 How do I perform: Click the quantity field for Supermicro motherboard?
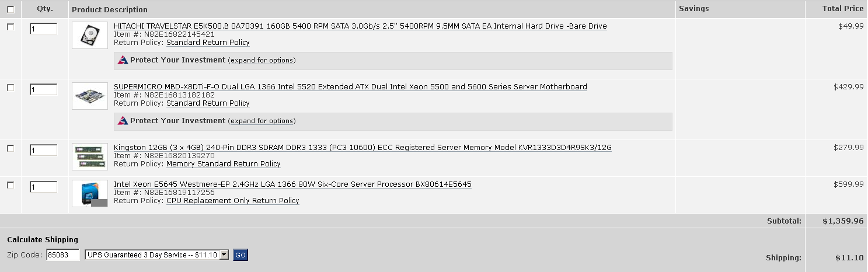43,89
